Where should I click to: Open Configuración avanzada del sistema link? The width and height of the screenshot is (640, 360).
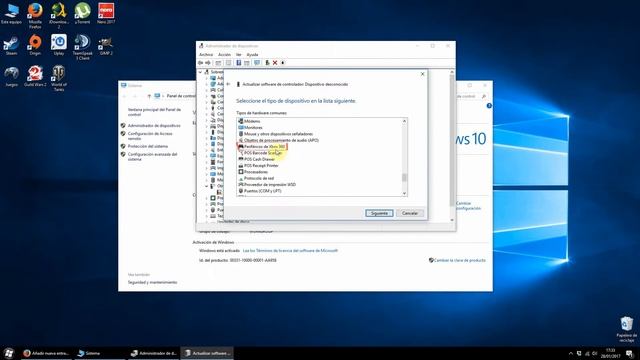tap(152, 157)
